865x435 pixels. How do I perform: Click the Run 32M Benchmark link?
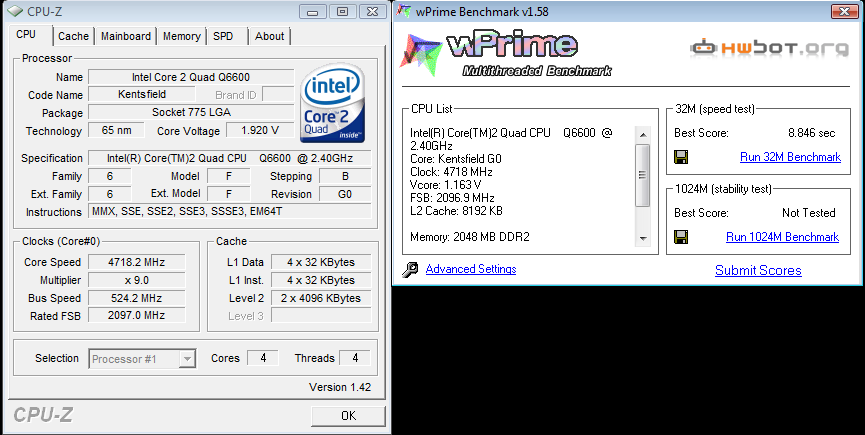point(790,157)
